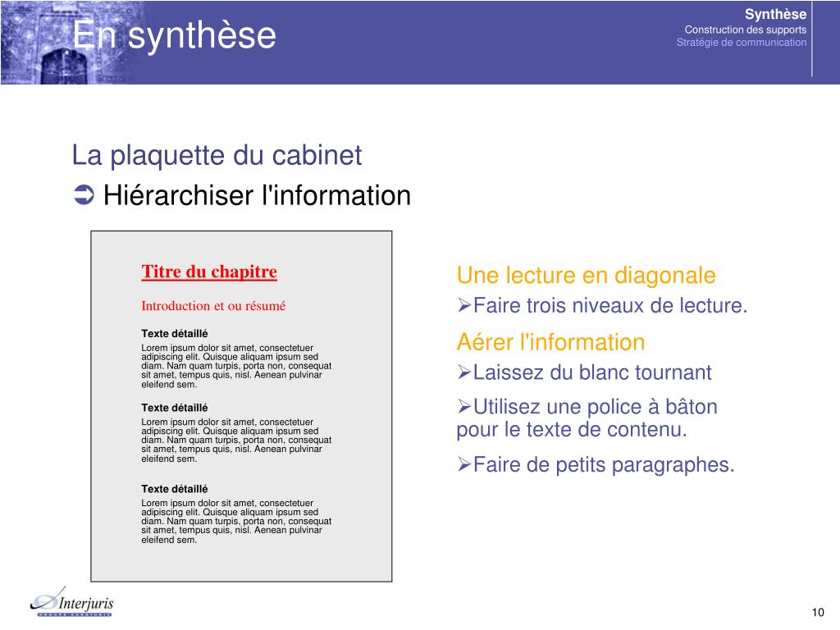Click the arrow bullet before 'Laissez du blanc'
Image resolution: width=840 pixels, height=630 pixels.
pyautogui.click(x=464, y=372)
